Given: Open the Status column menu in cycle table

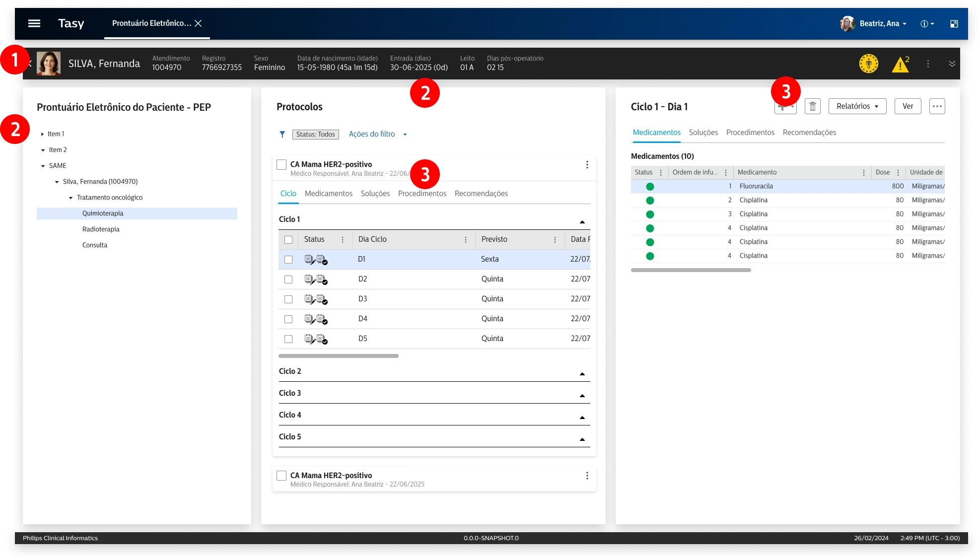Looking at the screenshot, I should 343,240.
